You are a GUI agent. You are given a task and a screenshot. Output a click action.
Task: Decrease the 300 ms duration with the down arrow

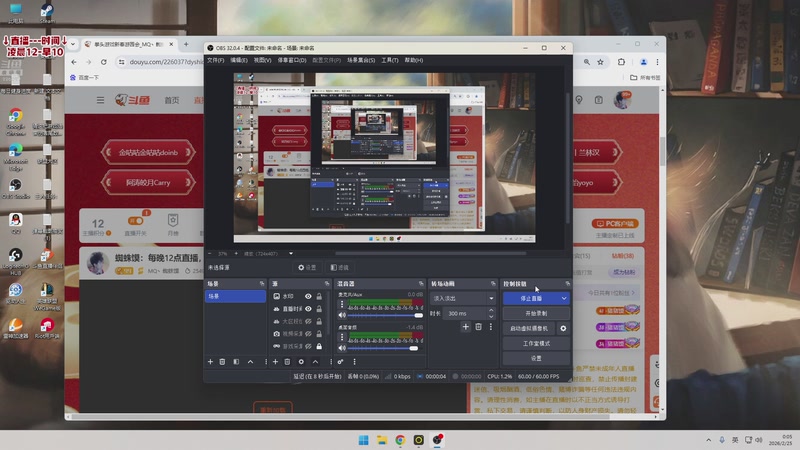(491, 316)
